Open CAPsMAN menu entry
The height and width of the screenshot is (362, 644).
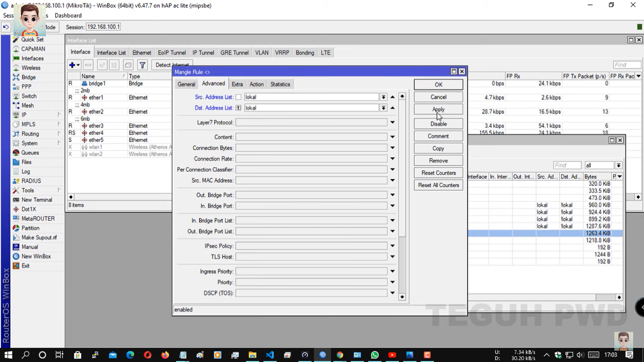coord(33,49)
